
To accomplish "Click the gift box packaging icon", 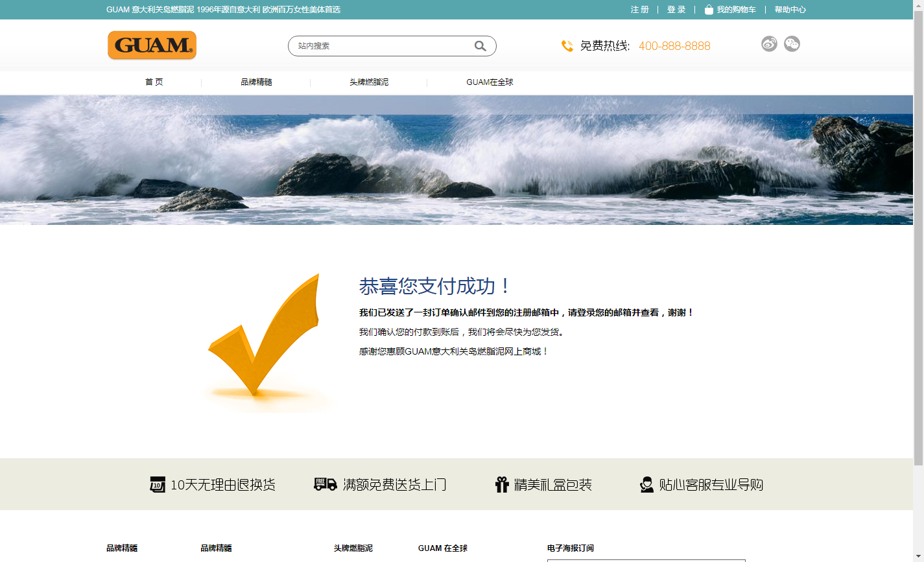I will [502, 484].
